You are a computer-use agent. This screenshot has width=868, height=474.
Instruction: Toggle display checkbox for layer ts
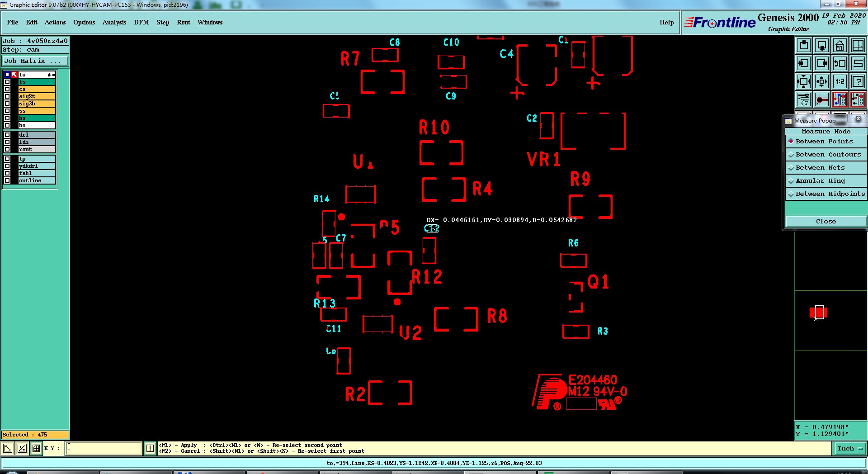coord(7,82)
